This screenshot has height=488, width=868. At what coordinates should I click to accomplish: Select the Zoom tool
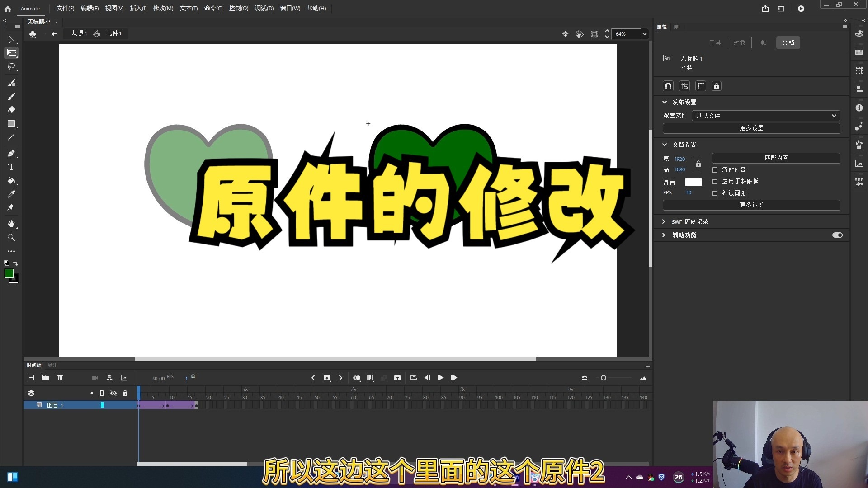[x=11, y=237]
